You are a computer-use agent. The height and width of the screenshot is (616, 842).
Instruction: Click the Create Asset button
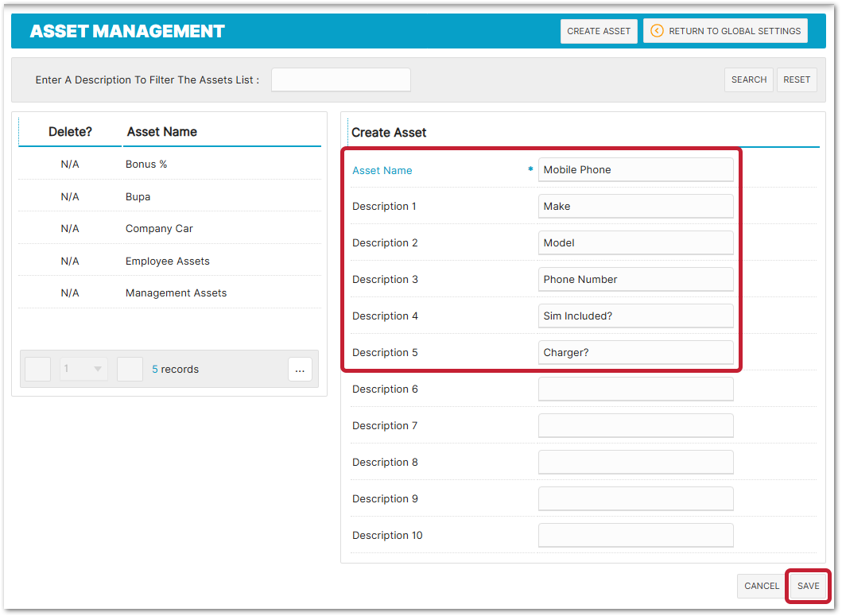(599, 31)
